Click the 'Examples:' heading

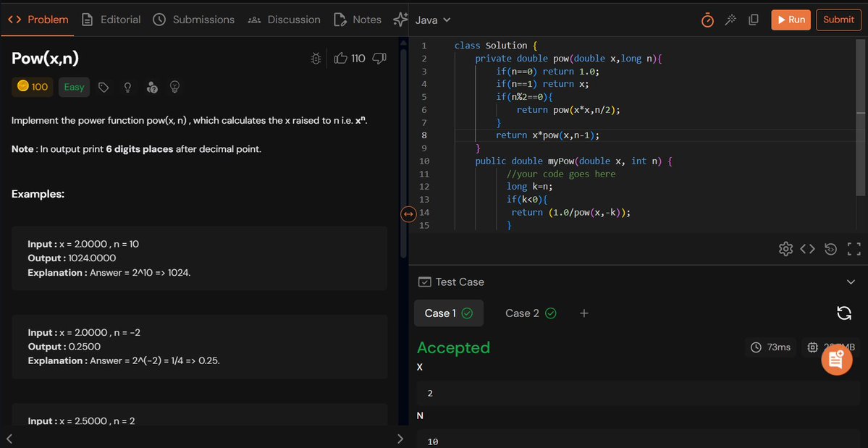(38, 194)
